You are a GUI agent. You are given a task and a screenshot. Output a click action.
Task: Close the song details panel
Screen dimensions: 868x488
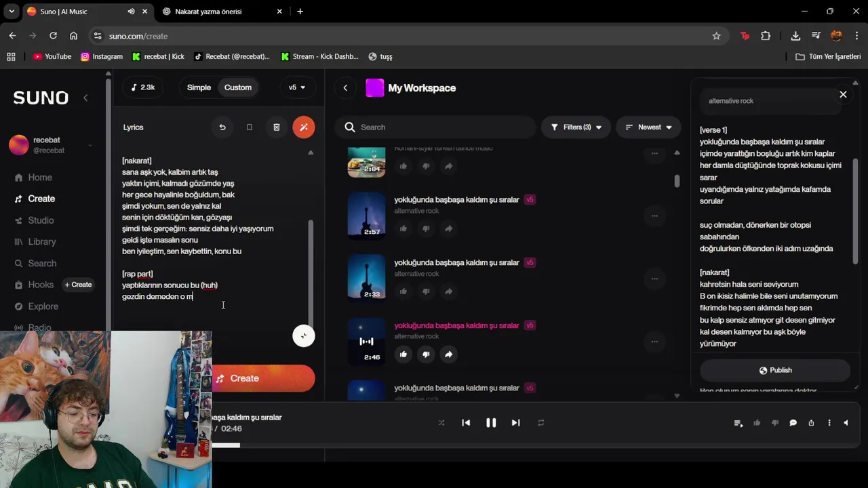point(843,94)
